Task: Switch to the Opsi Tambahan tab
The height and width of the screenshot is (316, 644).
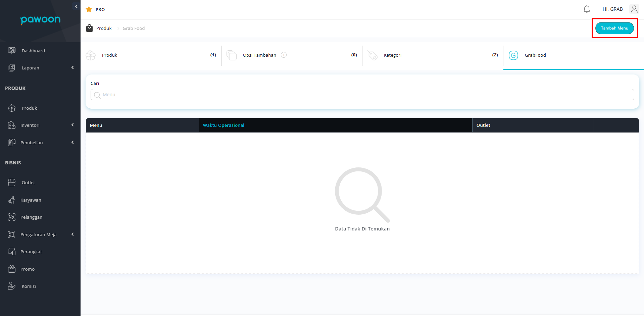Action: click(x=292, y=55)
